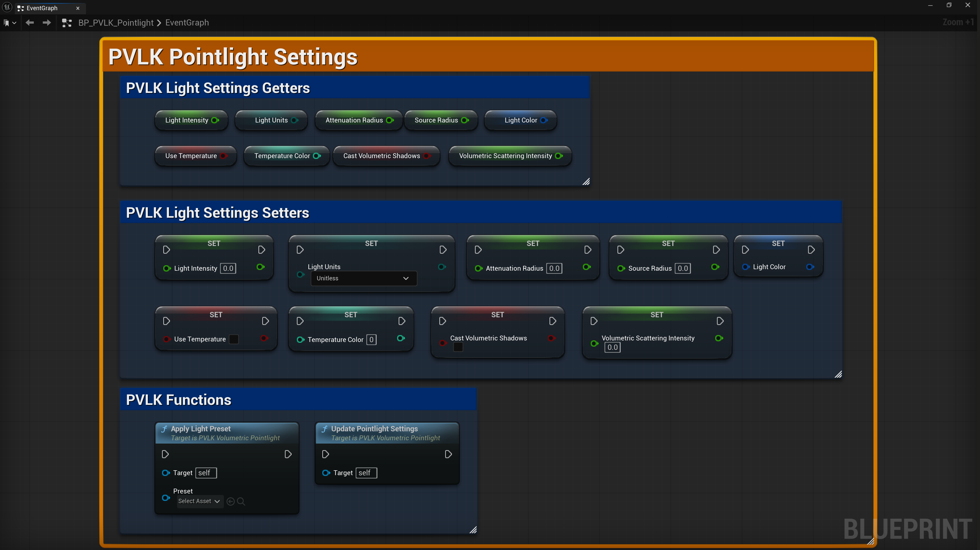Click exec input pin of Apply Light Preset

165,454
